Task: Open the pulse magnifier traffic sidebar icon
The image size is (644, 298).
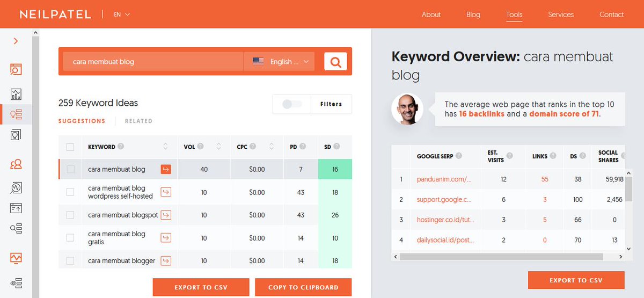Action: point(16,187)
